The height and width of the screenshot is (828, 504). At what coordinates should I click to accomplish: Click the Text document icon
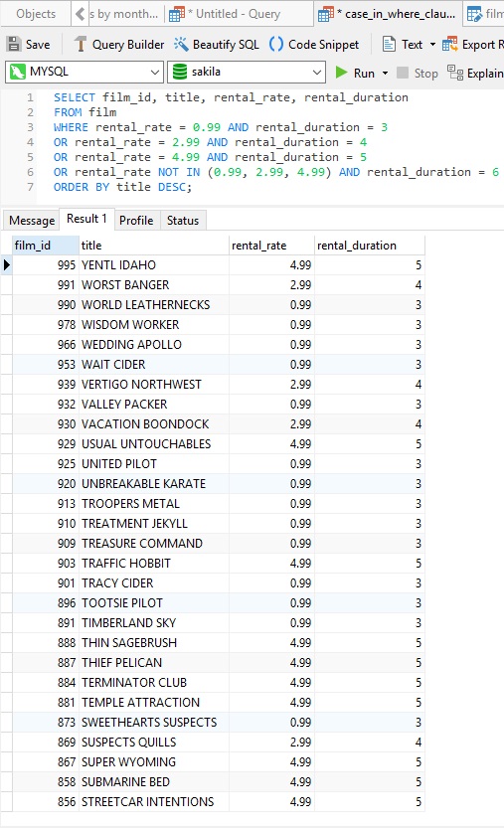(389, 45)
